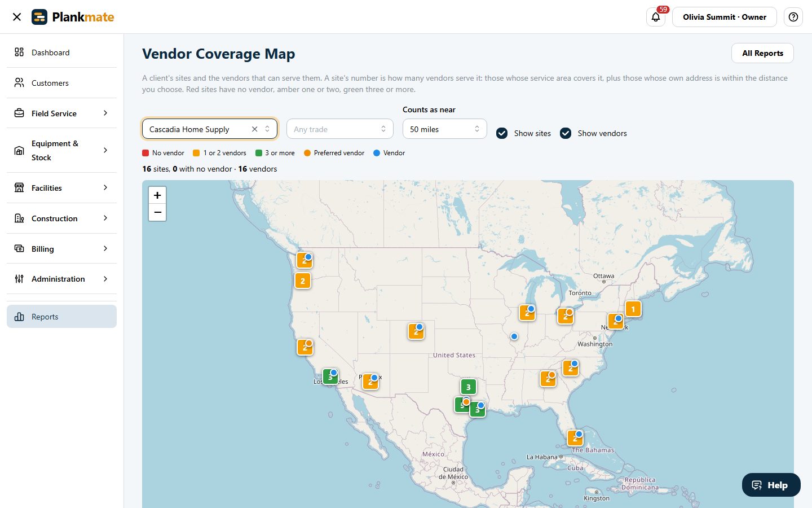Open the 50 miles distance dropdown
Screen dimensions: 812x508
click(445, 129)
